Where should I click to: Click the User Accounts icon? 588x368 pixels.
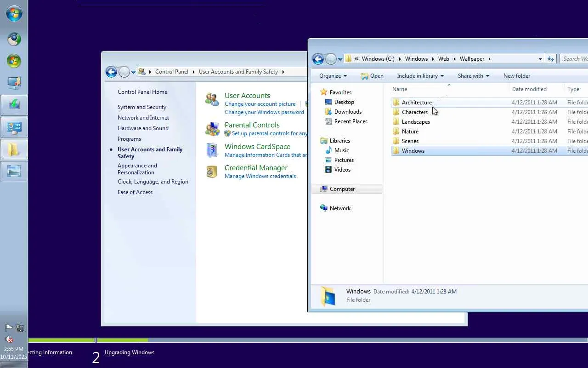click(x=212, y=99)
